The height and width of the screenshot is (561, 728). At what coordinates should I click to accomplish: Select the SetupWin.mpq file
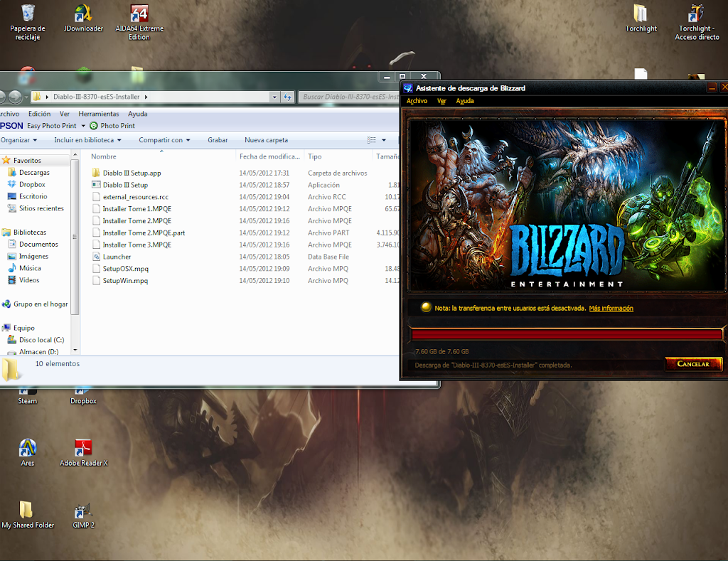(125, 280)
